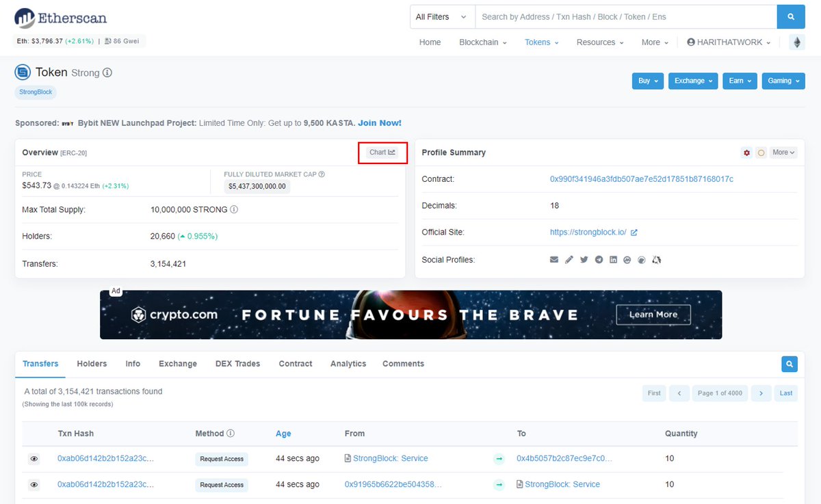This screenshot has width=821, height=504.
Task: Open the Gaming dropdown
Action: tap(783, 81)
